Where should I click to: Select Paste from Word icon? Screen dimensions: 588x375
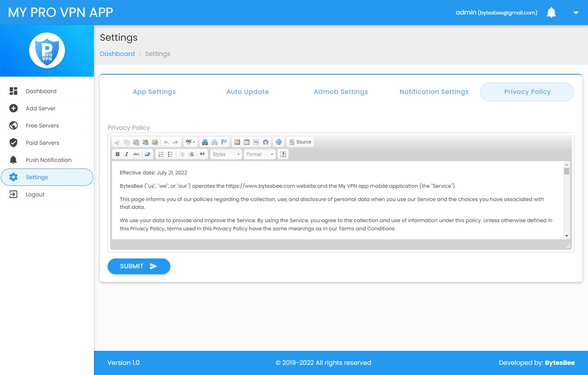(x=155, y=142)
